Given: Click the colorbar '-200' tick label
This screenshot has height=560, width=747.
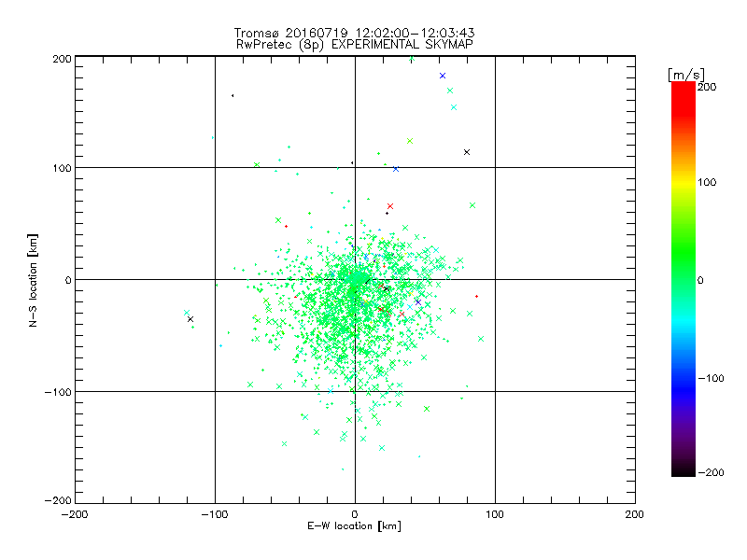Looking at the screenshot, I should 712,472.
